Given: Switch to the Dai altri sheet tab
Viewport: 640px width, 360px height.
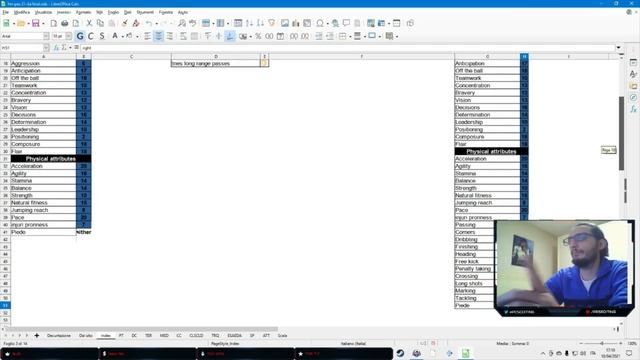Looking at the screenshot, I should 86,336.
